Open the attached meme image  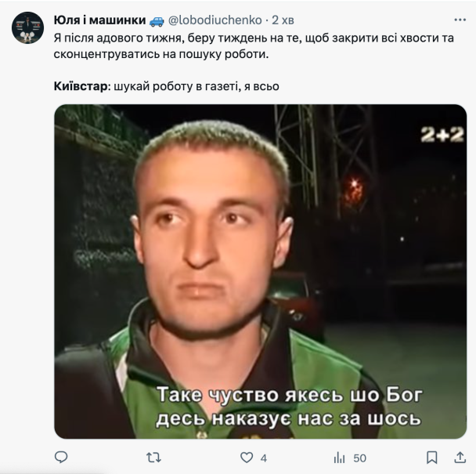point(261,271)
